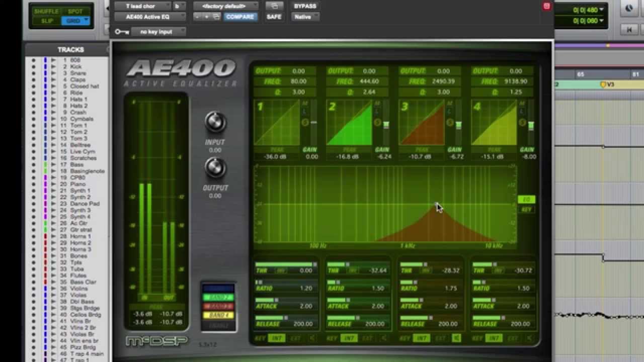Select the BAND 2 display selector

coord(218,298)
